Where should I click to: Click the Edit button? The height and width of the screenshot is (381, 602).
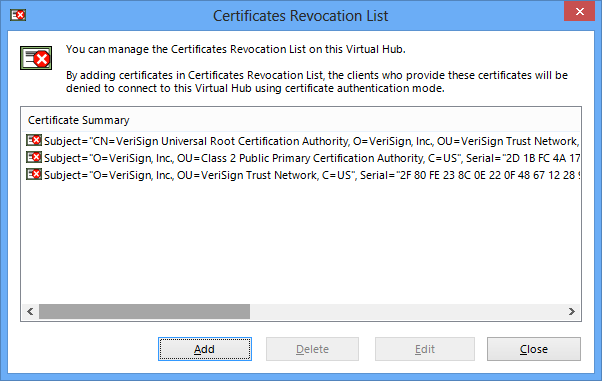pos(425,349)
